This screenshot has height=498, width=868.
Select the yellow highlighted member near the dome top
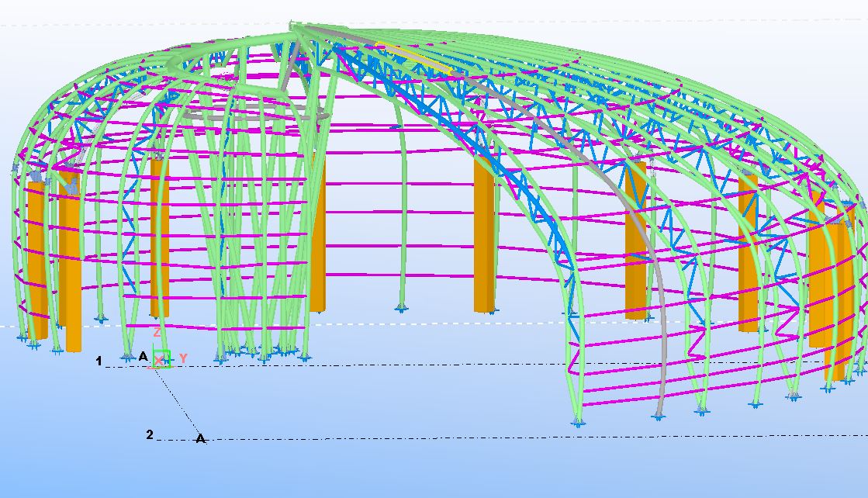pyautogui.click(x=414, y=57)
